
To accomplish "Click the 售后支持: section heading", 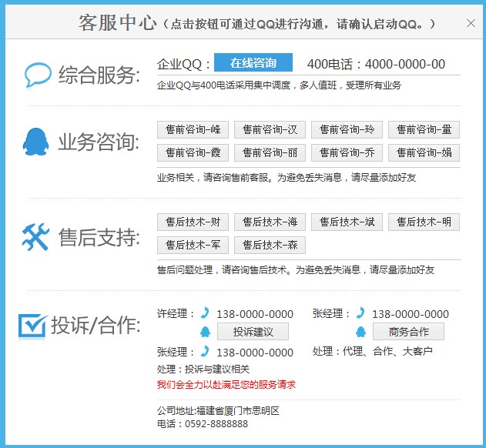I will [99, 238].
